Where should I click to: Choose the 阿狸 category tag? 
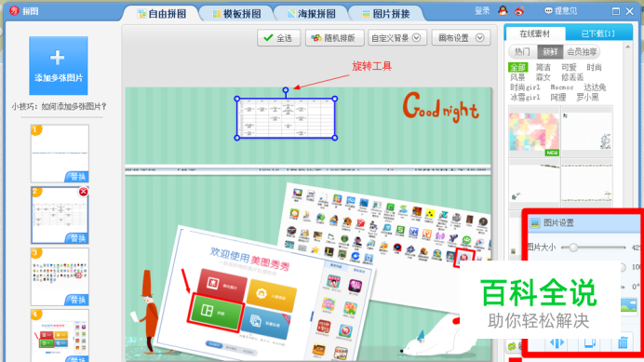click(x=558, y=98)
